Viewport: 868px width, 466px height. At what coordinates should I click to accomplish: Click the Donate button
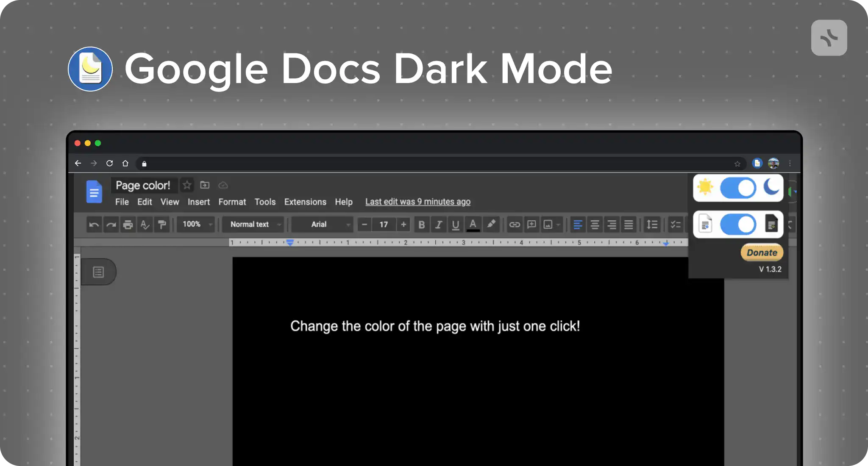click(762, 252)
